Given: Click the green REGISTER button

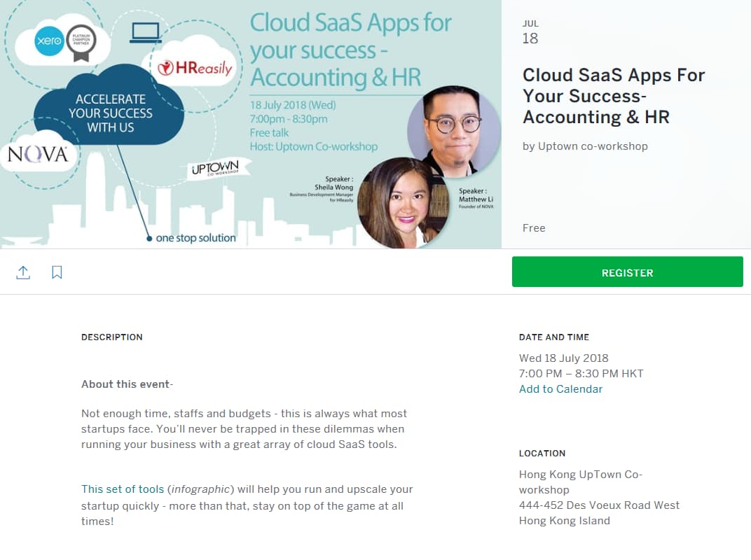Looking at the screenshot, I should [628, 272].
